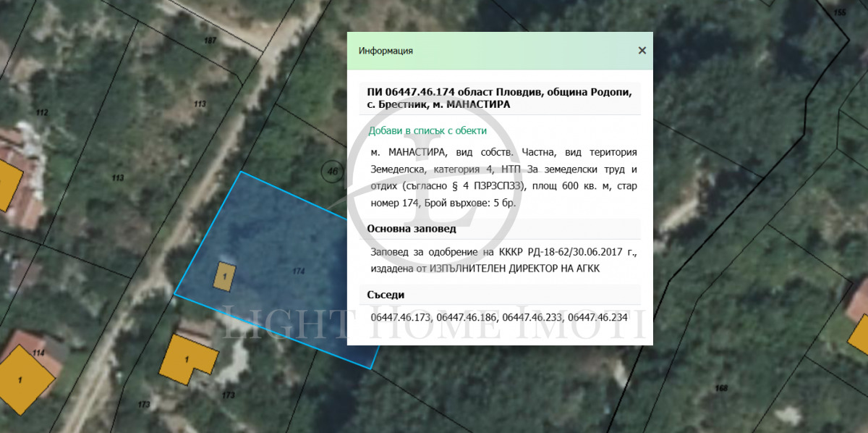Click the circled 46 map marker
Viewport: 868px width, 433px height.
(x=333, y=172)
